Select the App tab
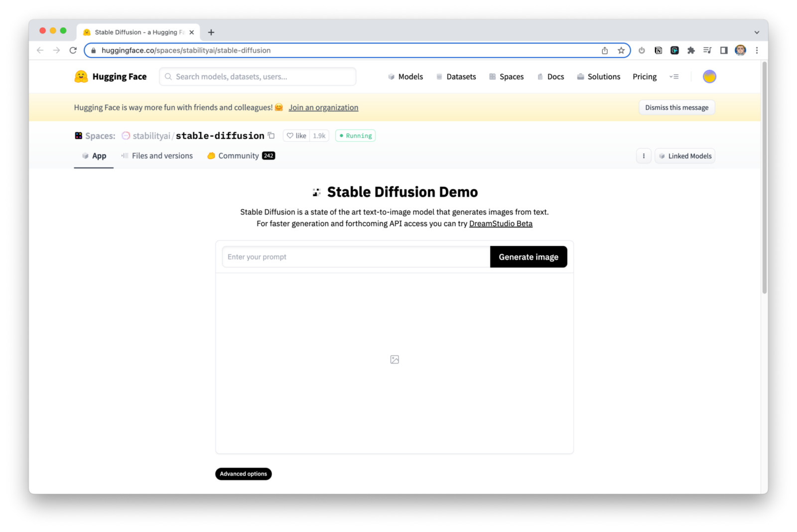 [94, 156]
